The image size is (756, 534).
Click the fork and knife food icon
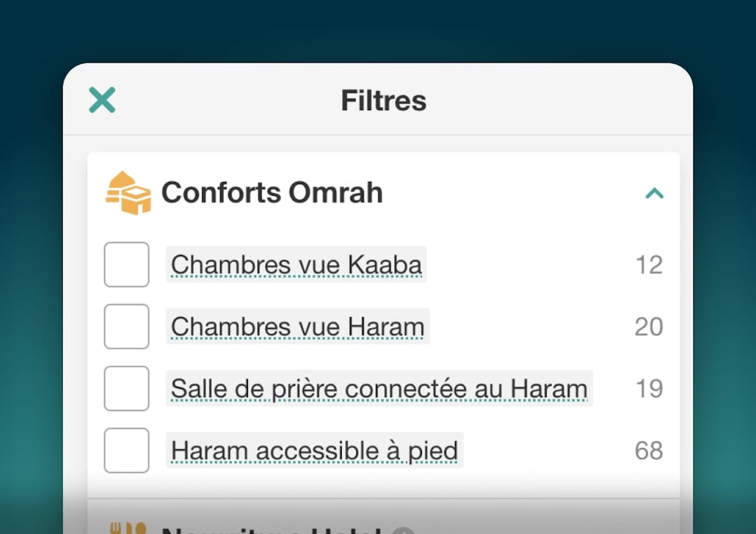tap(127, 529)
